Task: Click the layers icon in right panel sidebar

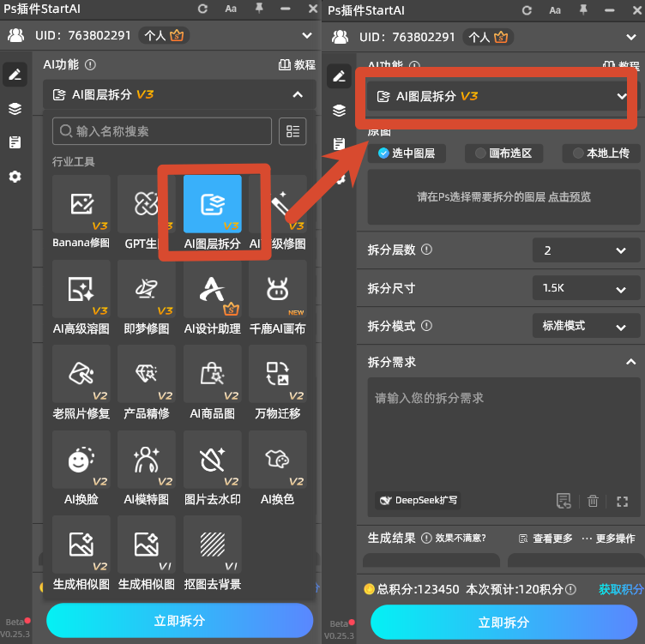Action: tap(340, 111)
